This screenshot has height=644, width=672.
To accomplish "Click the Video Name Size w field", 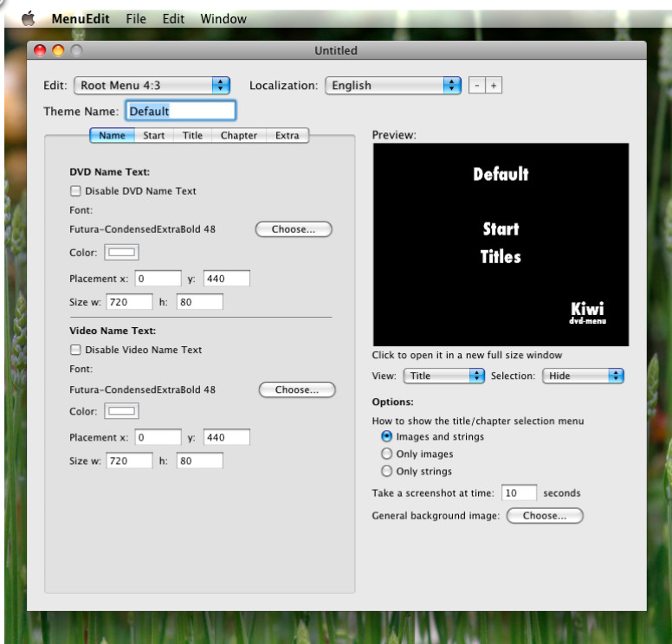I will (129, 460).
